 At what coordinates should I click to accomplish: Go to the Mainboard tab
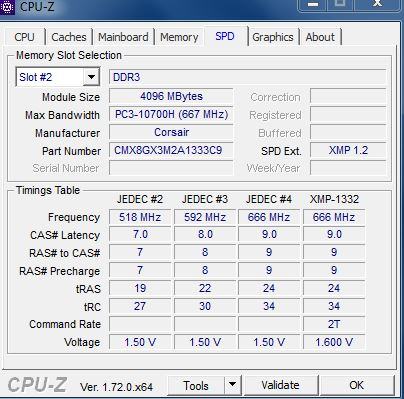coord(123,37)
